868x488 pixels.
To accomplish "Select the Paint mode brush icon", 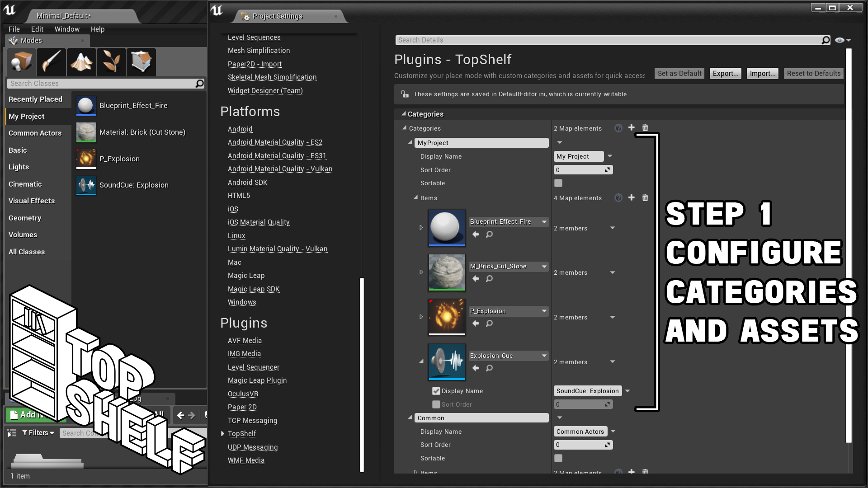I will tap(51, 62).
